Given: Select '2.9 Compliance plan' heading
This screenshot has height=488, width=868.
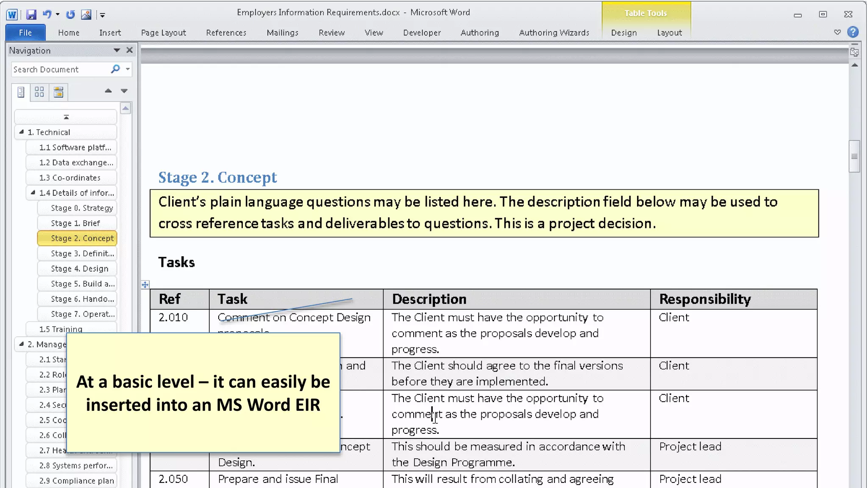Looking at the screenshot, I should point(71,481).
